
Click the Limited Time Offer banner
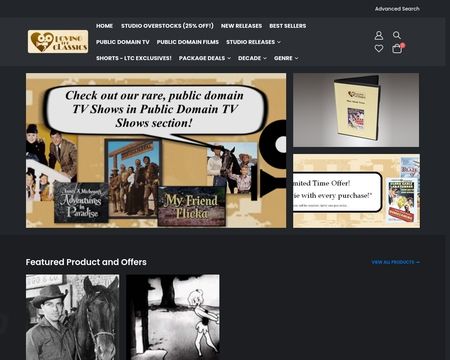pos(356,191)
